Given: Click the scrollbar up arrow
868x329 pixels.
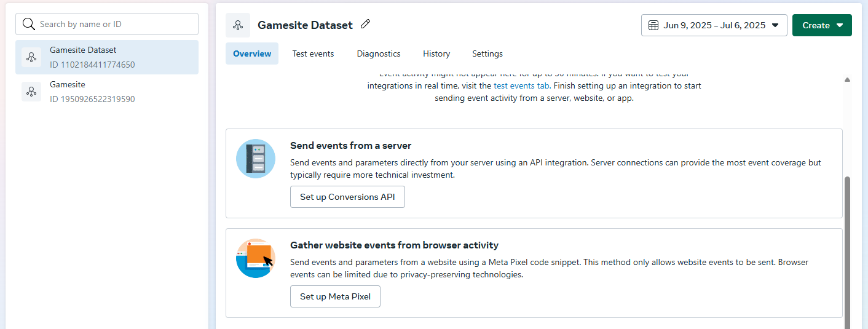Looking at the screenshot, I should point(847,80).
